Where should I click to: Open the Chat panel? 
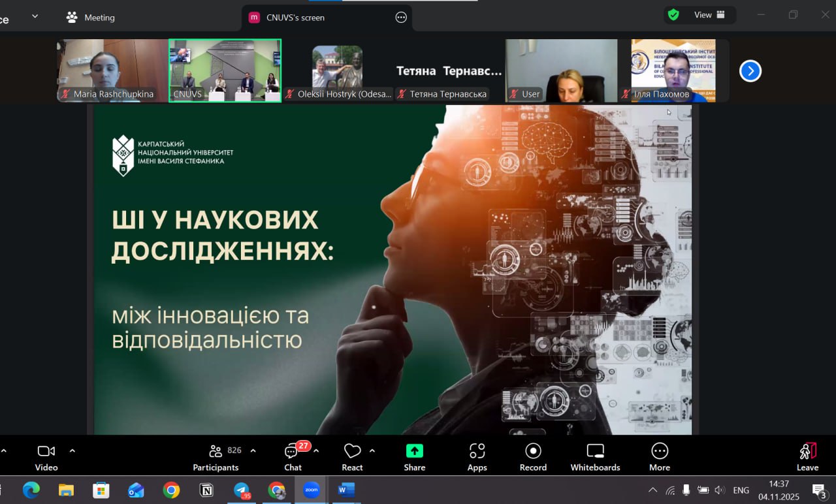[x=292, y=456]
